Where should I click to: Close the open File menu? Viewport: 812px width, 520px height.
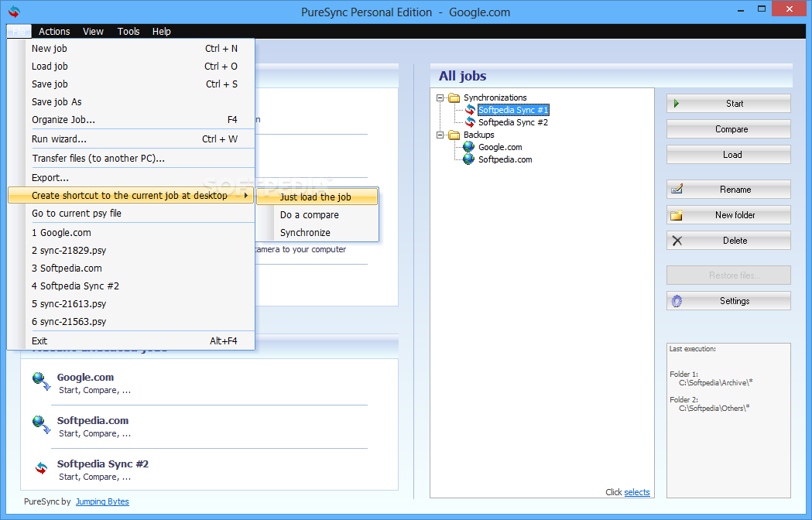click(x=19, y=31)
